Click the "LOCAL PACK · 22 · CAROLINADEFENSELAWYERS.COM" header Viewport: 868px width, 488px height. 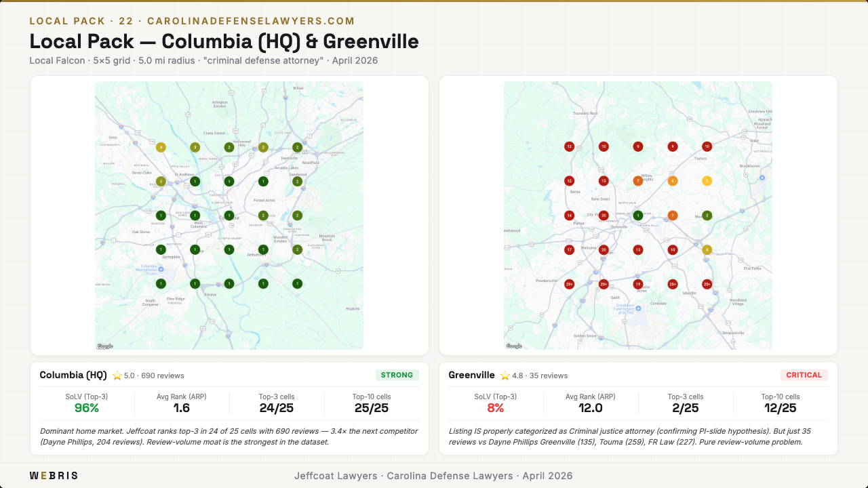click(x=192, y=22)
